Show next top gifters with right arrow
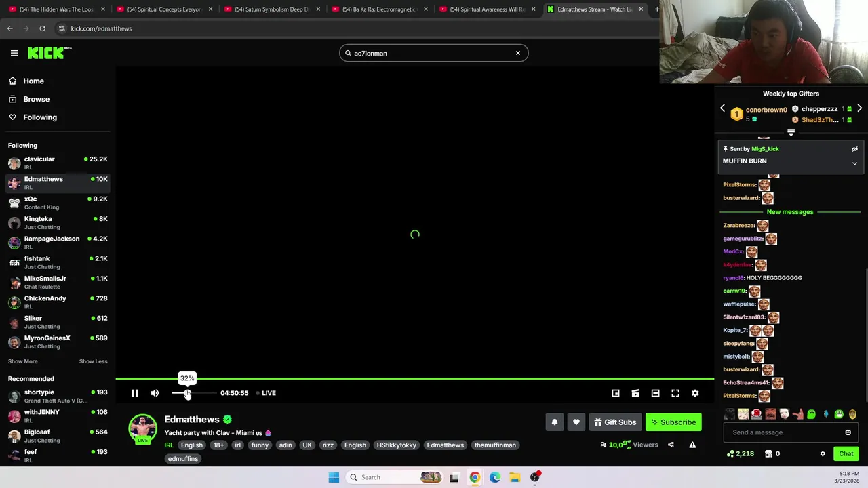Image resolution: width=868 pixels, height=488 pixels. [859, 108]
